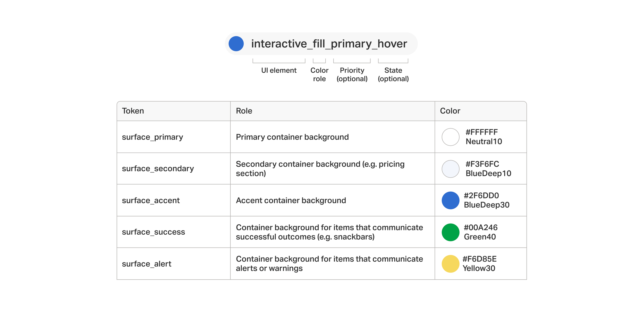Select the surface_secondary token cell

[158, 169]
